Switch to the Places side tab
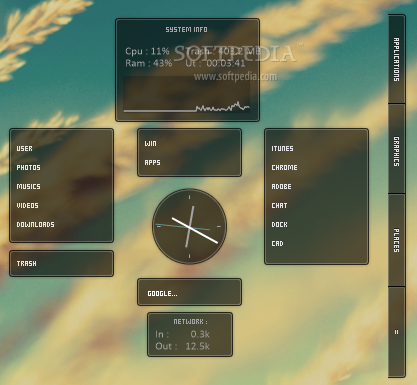This screenshot has width=417, height=385. click(x=396, y=240)
